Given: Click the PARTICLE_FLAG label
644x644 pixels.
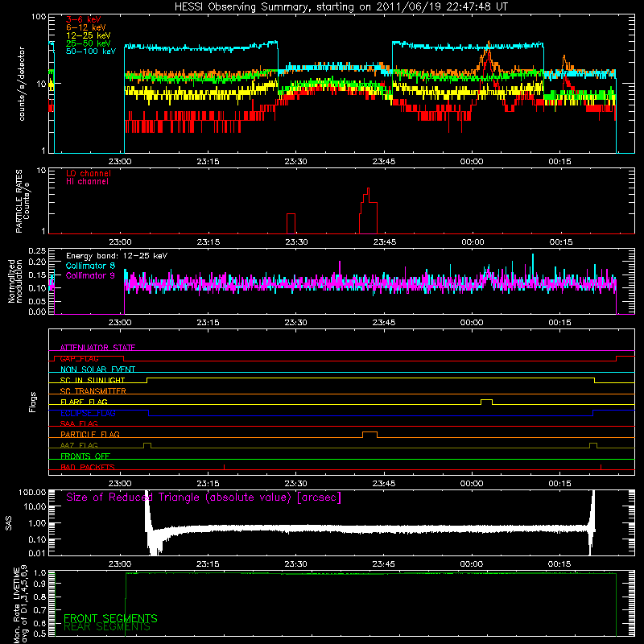Looking at the screenshot, I should pos(90,434).
